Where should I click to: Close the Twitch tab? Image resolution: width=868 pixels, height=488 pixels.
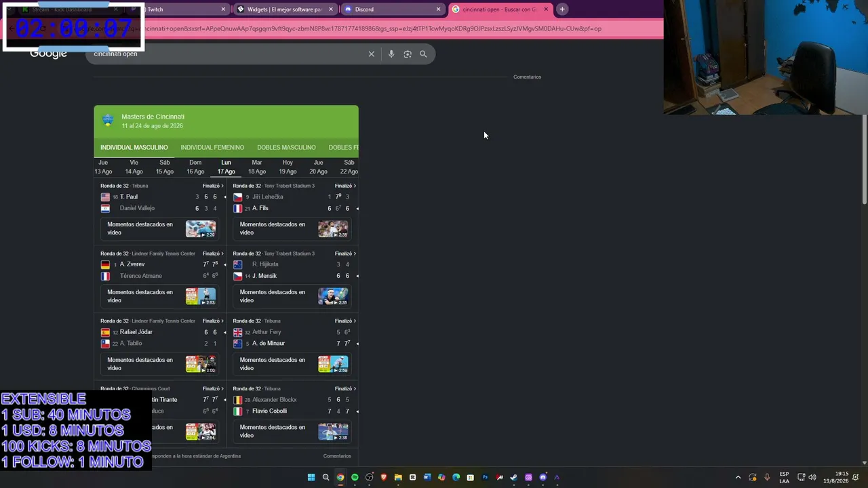click(x=223, y=9)
